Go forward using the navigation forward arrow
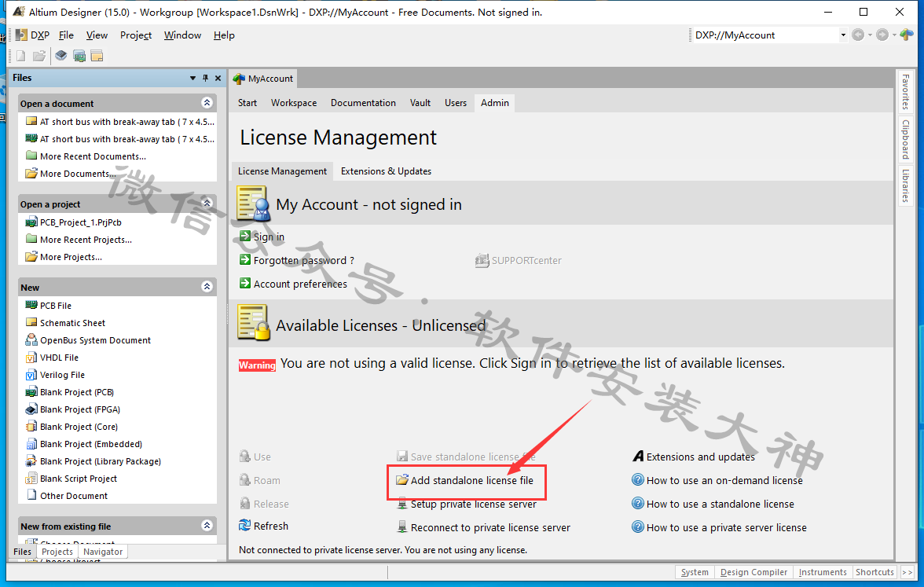924x587 pixels. coord(882,35)
